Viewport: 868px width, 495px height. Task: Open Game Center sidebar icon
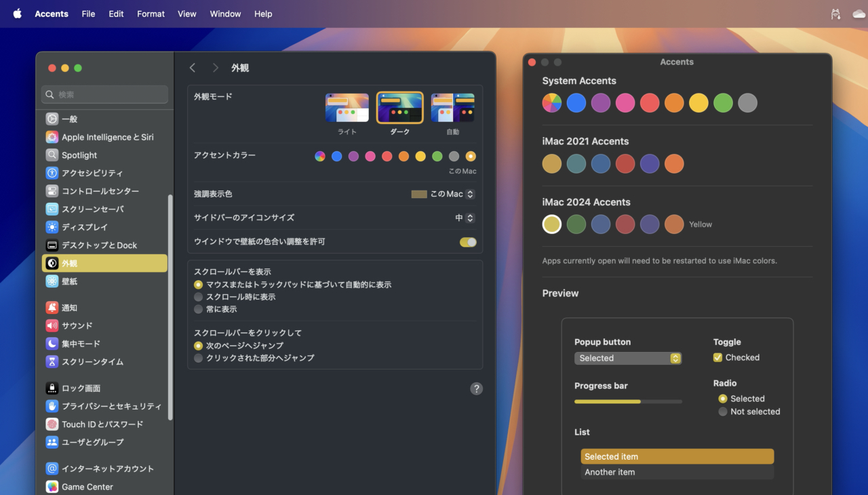pyautogui.click(x=52, y=486)
